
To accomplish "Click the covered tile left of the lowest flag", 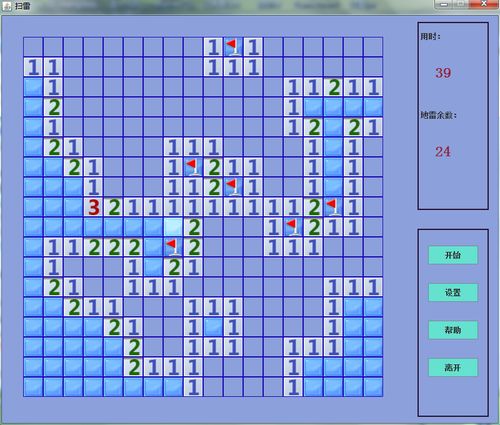I will tap(153, 247).
